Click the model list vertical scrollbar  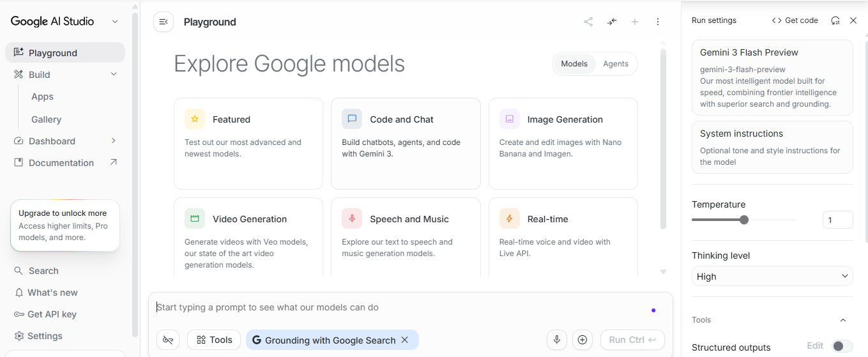click(x=663, y=137)
